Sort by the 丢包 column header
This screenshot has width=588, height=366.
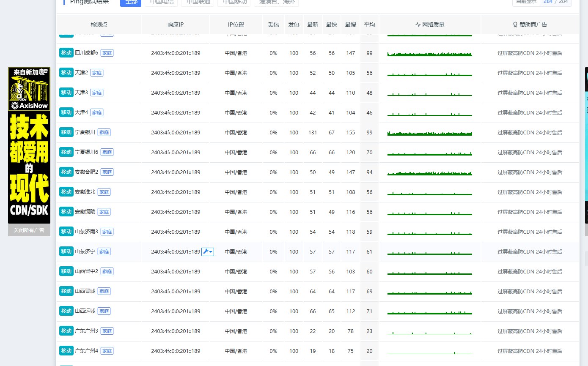(274, 25)
